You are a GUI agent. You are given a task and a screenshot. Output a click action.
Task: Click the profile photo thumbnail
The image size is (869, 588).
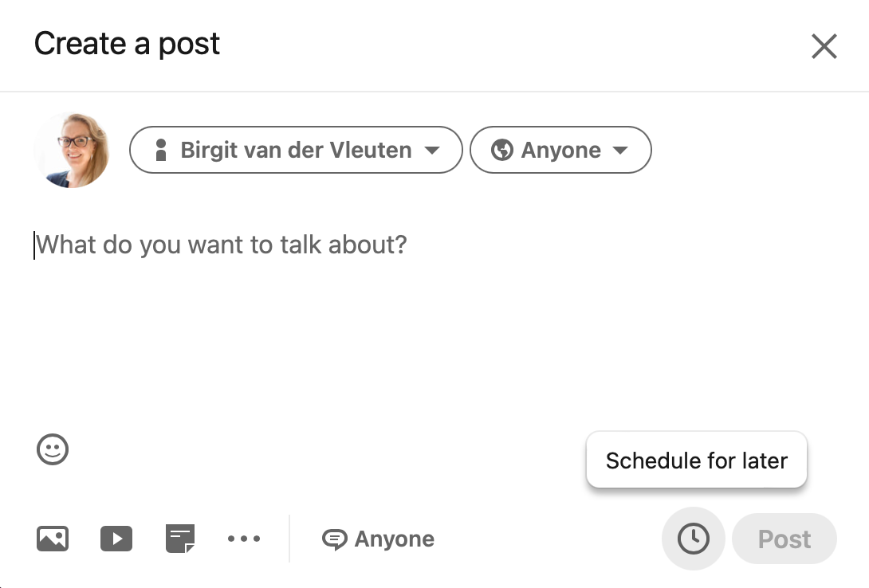pyautogui.click(x=72, y=150)
